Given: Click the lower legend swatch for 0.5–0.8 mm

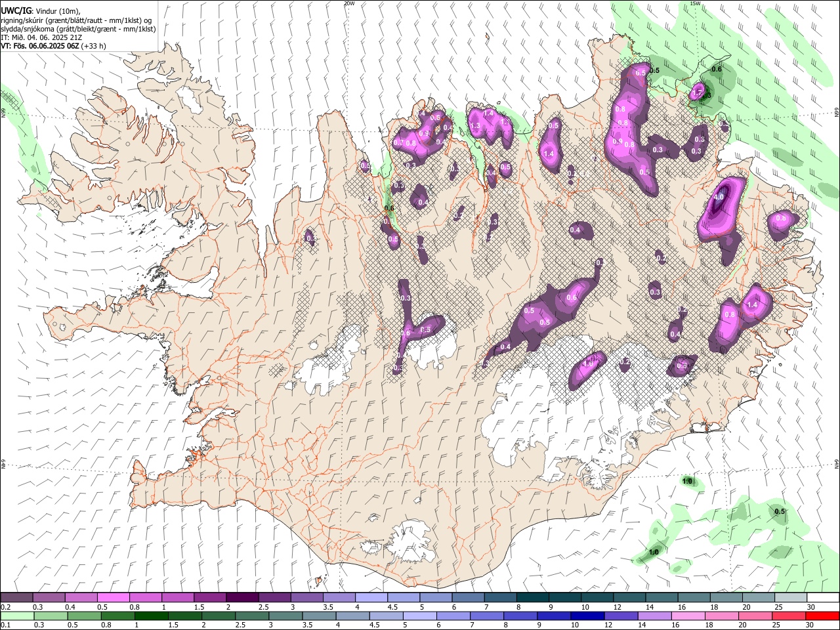Looking at the screenshot, I should pyautogui.click(x=84, y=616).
